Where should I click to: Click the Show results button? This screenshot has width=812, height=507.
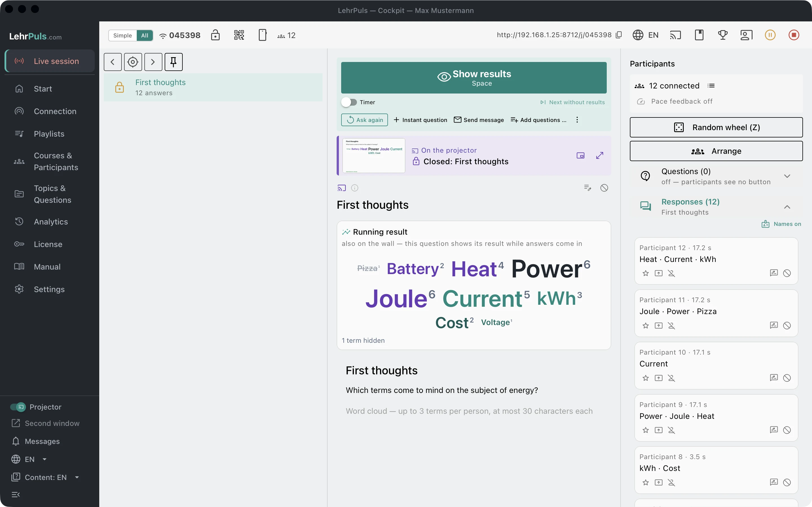(x=474, y=78)
